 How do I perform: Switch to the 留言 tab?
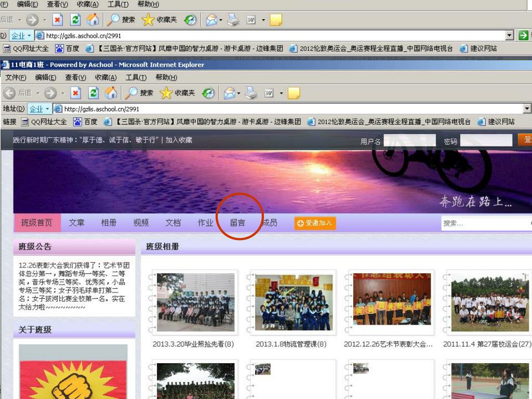pyautogui.click(x=237, y=223)
